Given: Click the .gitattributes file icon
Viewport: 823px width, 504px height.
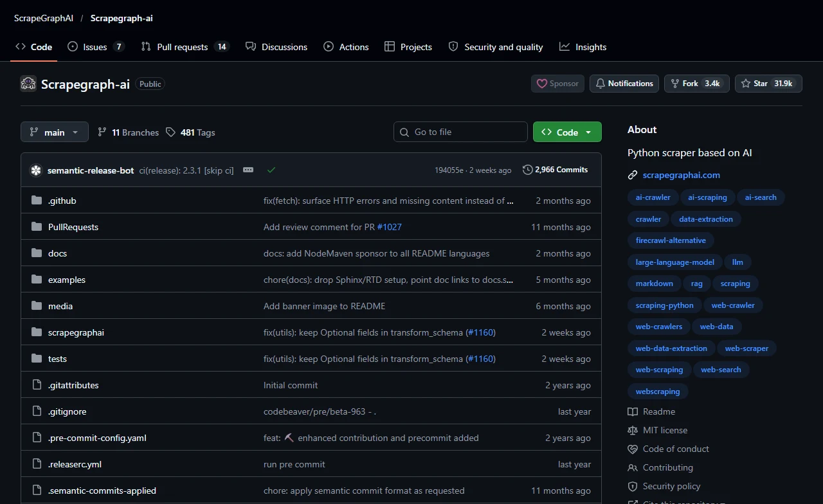Looking at the screenshot, I should [37, 385].
